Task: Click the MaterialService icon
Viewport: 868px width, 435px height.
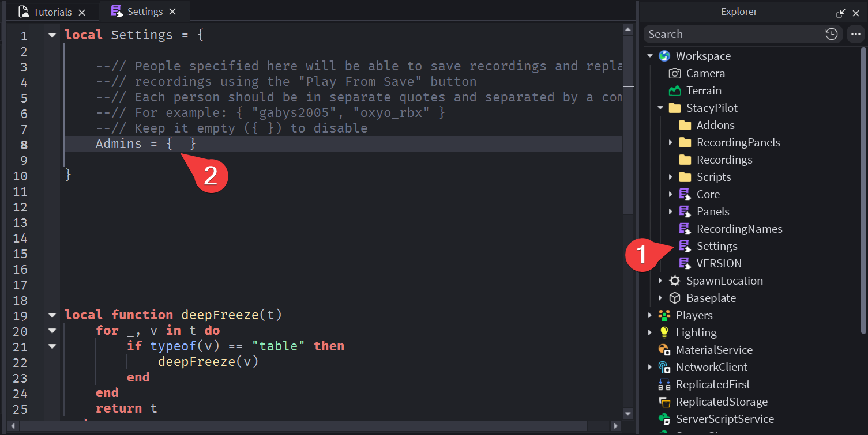Action: [x=664, y=350]
